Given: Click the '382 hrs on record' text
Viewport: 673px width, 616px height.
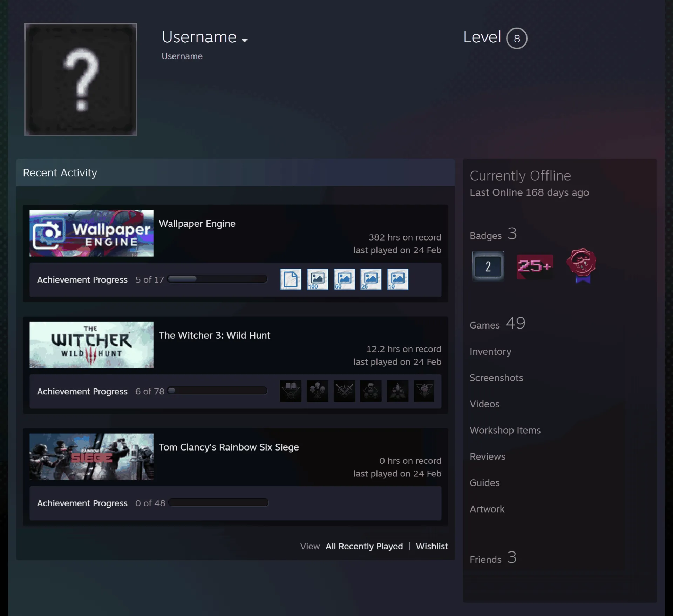Looking at the screenshot, I should tap(405, 237).
